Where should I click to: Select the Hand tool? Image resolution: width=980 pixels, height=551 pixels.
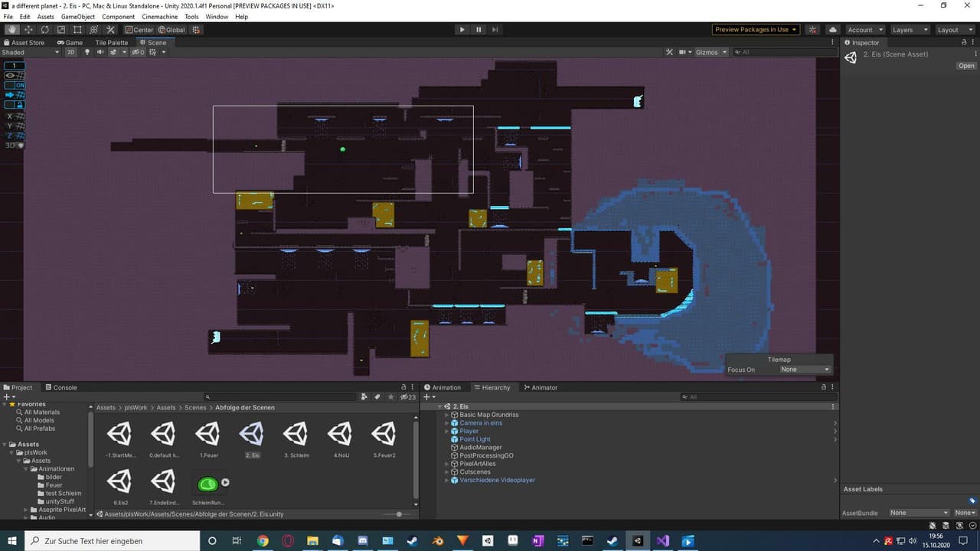click(x=12, y=30)
